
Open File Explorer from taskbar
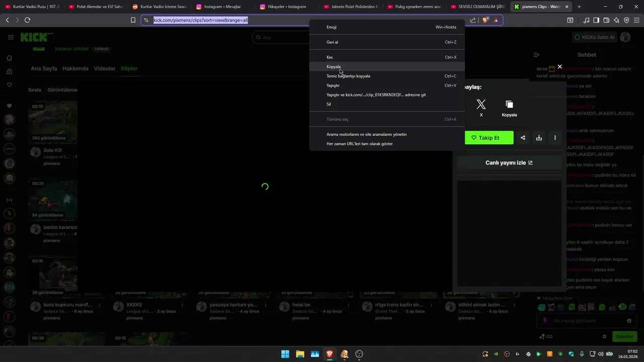tap(300, 354)
